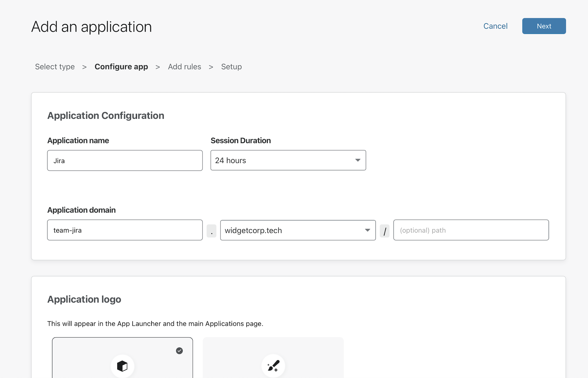The width and height of the screenshot is (588, 378).
Task: Click the Session Duration dropdown arrow
Action: (x=358, y=160)
